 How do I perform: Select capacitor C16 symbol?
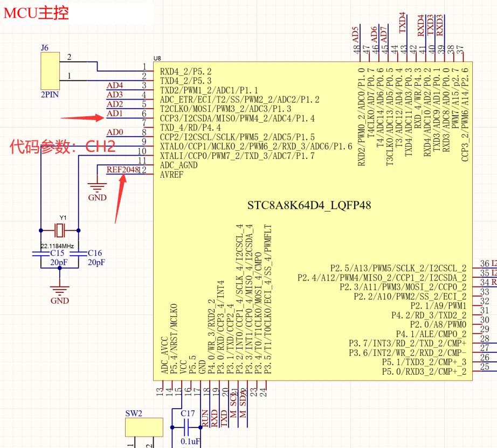[78, 253]
